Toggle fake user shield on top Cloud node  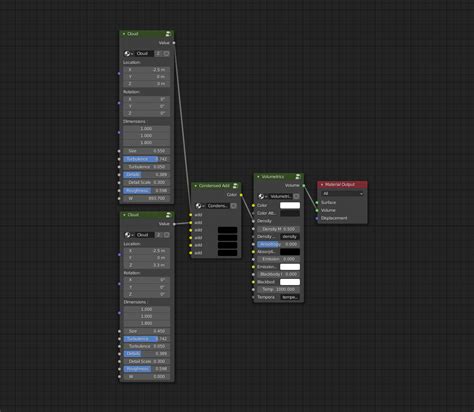[166, 53]
